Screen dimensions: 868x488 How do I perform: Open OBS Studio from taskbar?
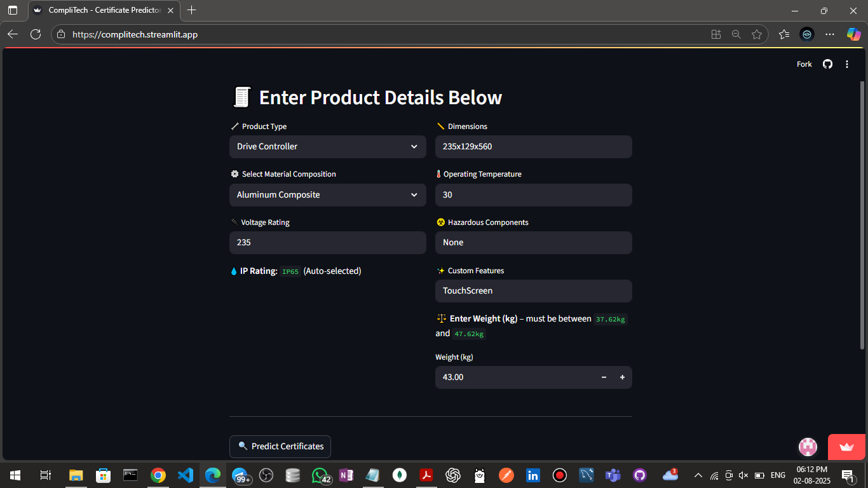(x=266, y=475)
